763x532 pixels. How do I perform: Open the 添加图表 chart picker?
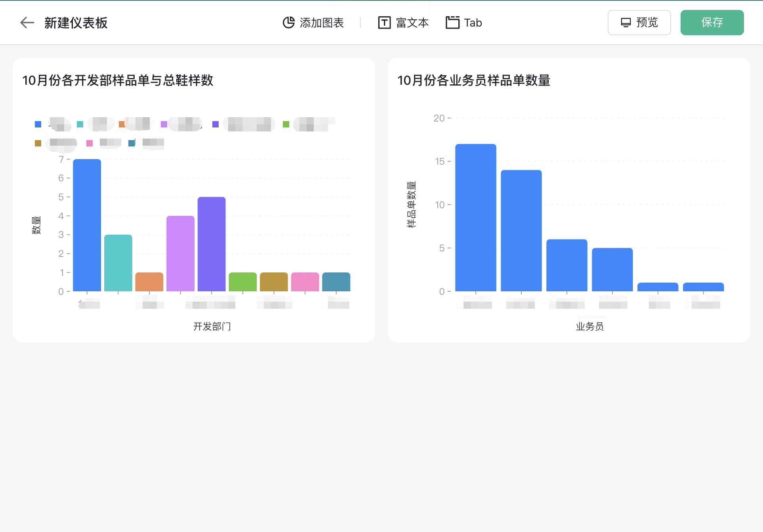click(321, 23)
